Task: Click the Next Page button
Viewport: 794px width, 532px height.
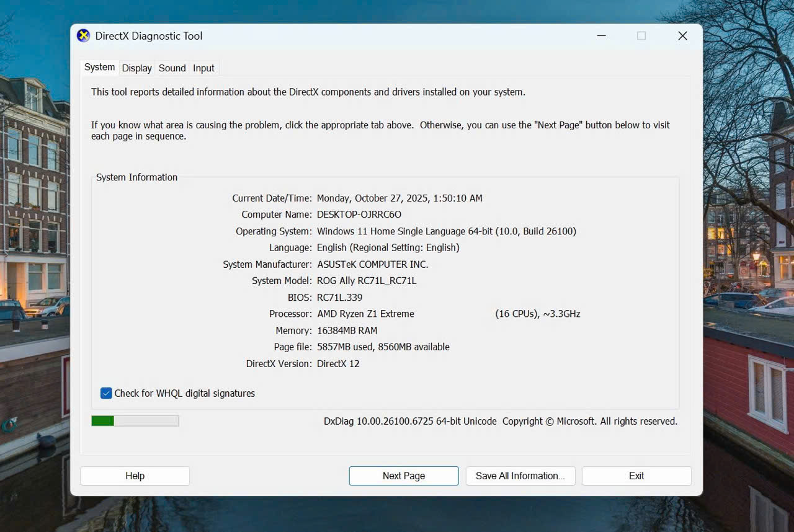Action: pyautogui.click(x=404, y=476)
